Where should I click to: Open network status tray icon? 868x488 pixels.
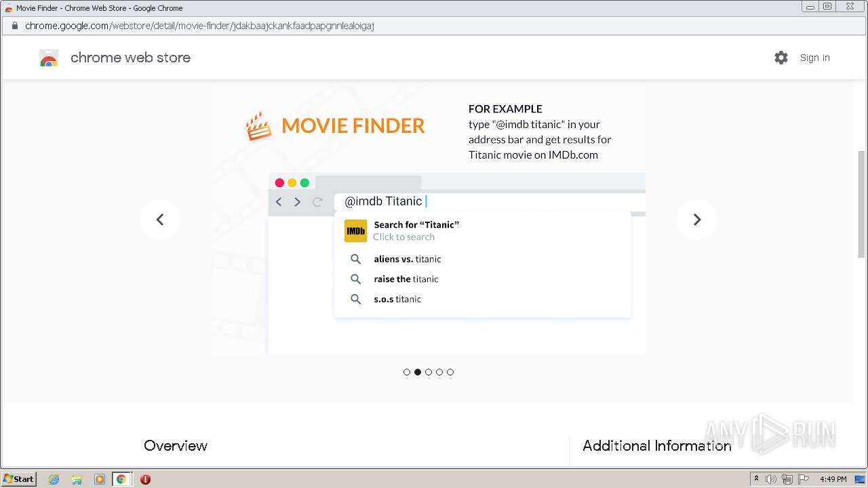787,479
